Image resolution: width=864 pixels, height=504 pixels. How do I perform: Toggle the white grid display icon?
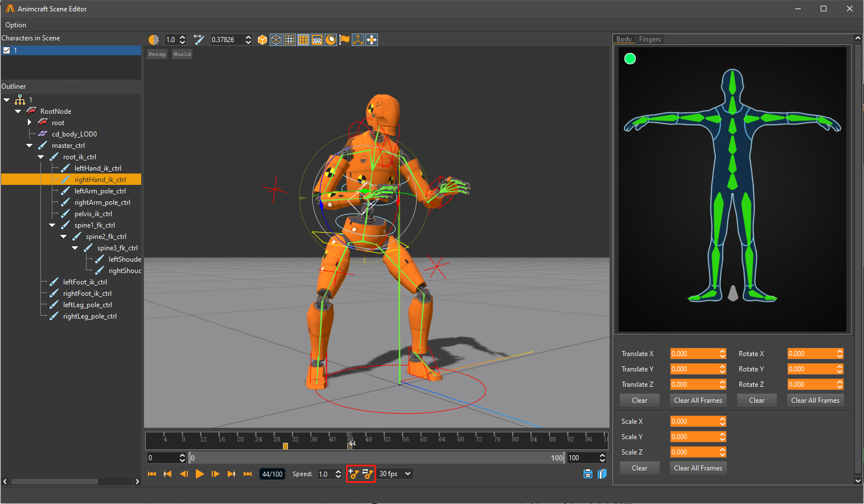tap(290, 40)
